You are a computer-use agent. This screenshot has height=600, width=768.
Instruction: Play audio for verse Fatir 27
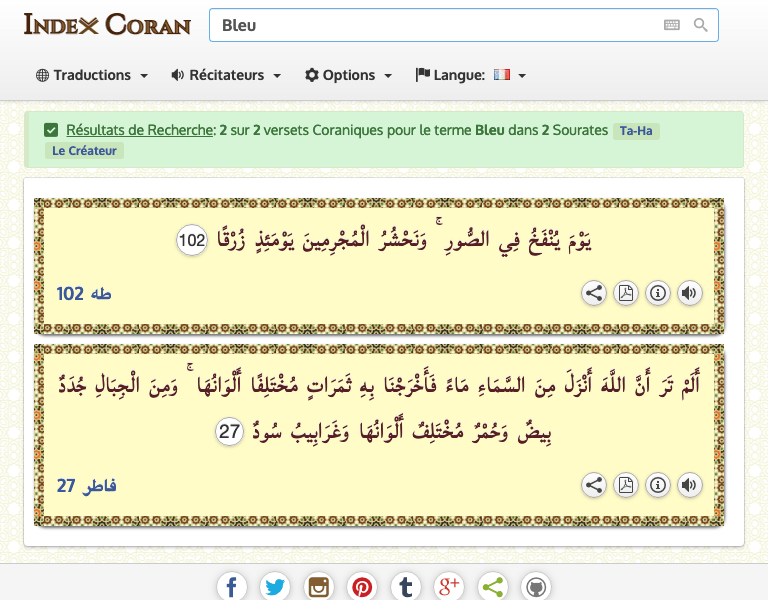tap(689, 485)
